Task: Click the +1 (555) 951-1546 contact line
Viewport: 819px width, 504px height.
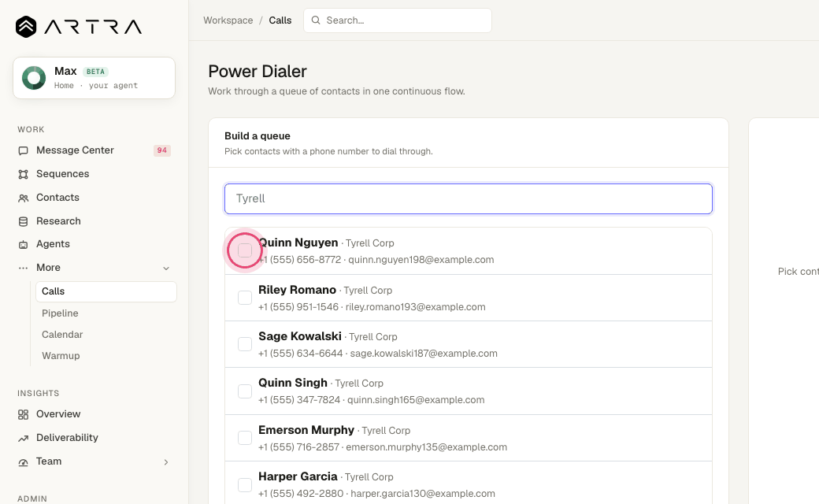Action: (298, 307)
